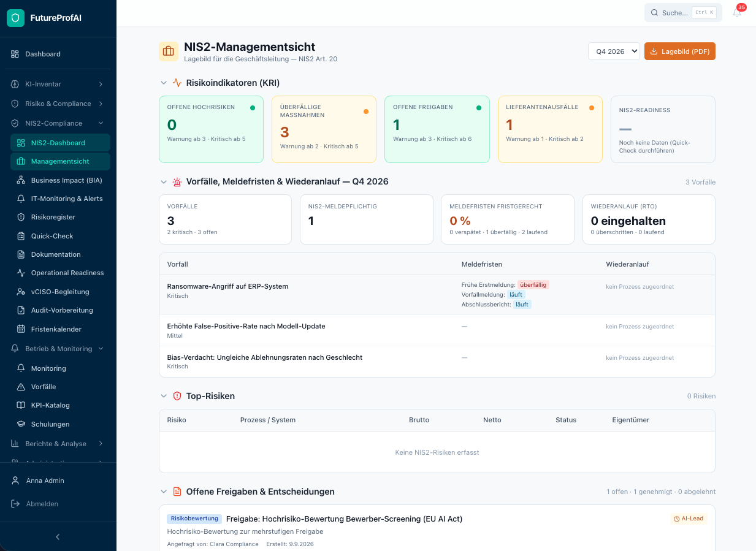756x551 pixels.
Task: Click the FutureProfAI shield logo
Action: coord(15,18)
